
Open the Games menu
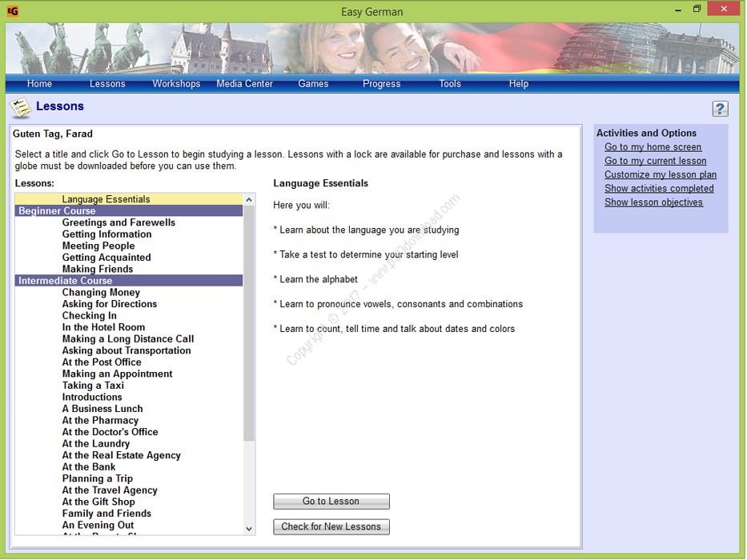313,84
